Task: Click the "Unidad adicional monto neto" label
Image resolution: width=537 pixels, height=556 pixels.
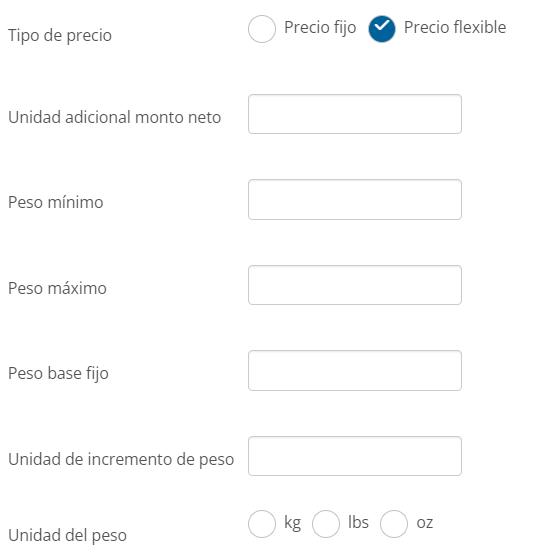Action: tap(115, 117)
